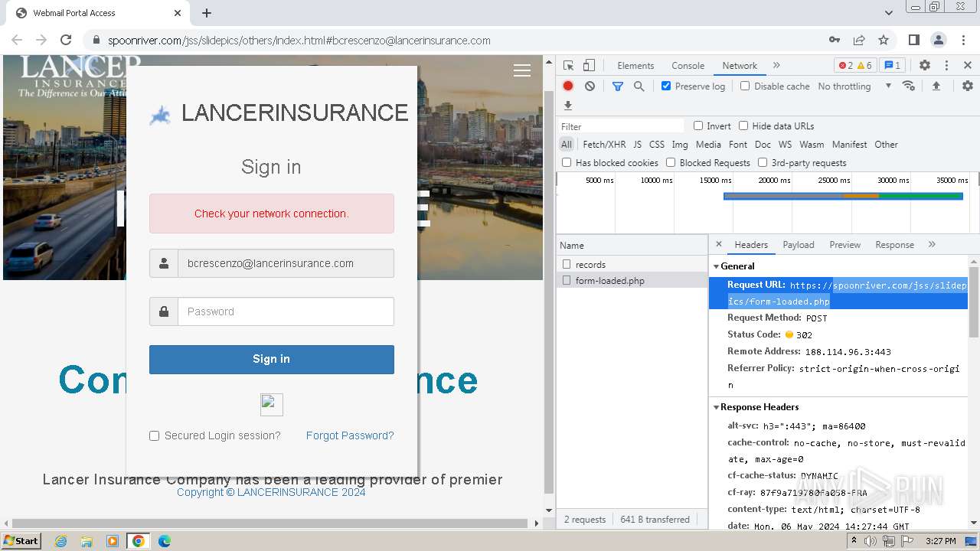Open Windows Start menu
The width and height of the screenshot is (980, 551).
[21, 541]
